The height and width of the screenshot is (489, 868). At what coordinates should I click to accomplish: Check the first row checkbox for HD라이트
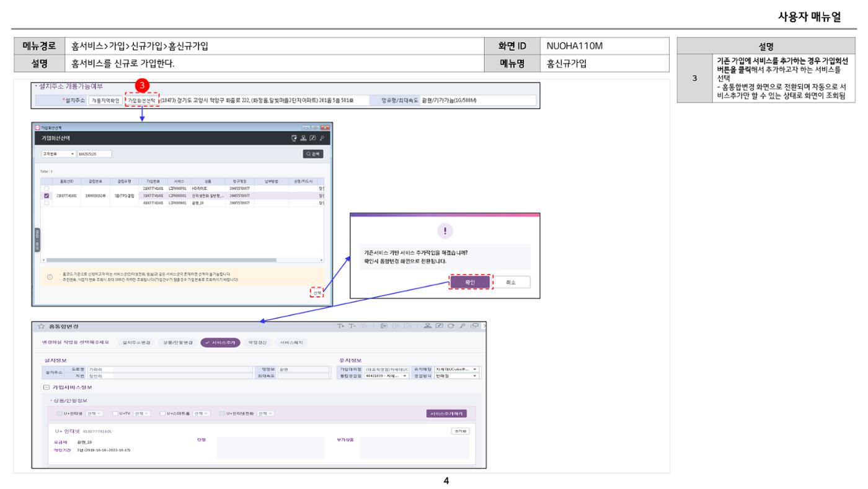[x=46, y=188]
